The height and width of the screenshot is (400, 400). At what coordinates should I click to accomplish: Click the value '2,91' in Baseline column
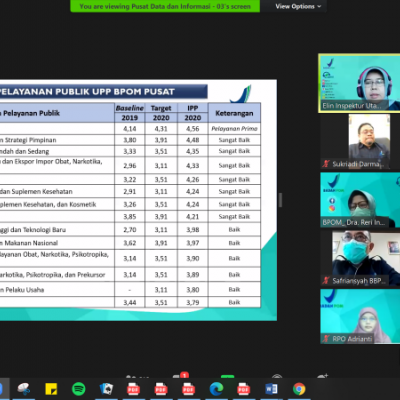click(130, 191)
